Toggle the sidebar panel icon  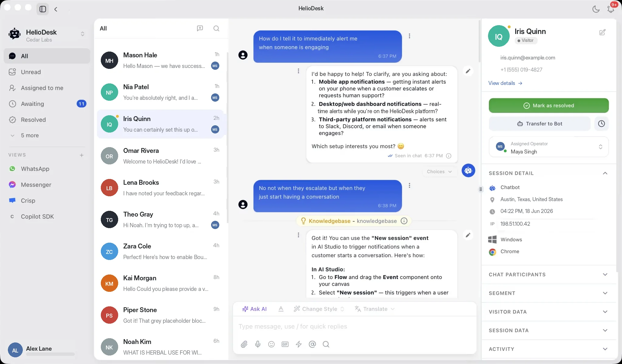point(43,9)
